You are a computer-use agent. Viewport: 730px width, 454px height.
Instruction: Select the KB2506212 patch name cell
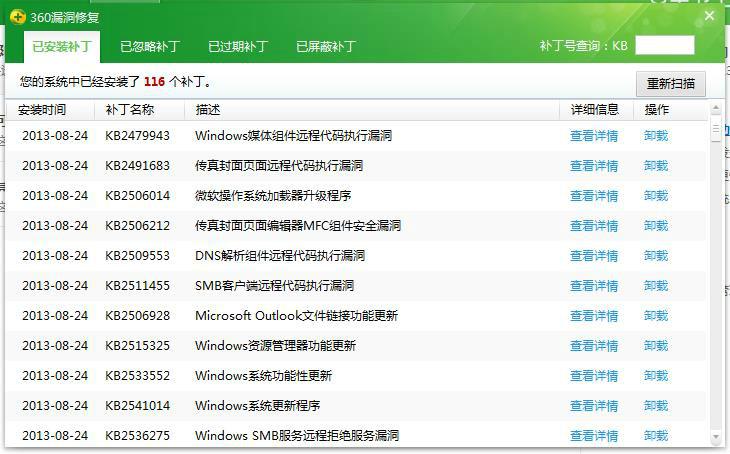tap(137, 226)
